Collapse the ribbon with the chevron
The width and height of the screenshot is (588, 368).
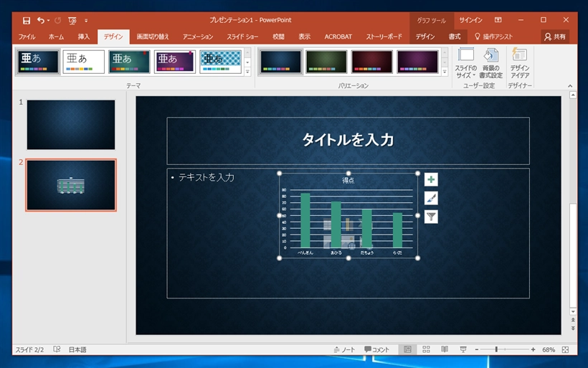[570, 86]
